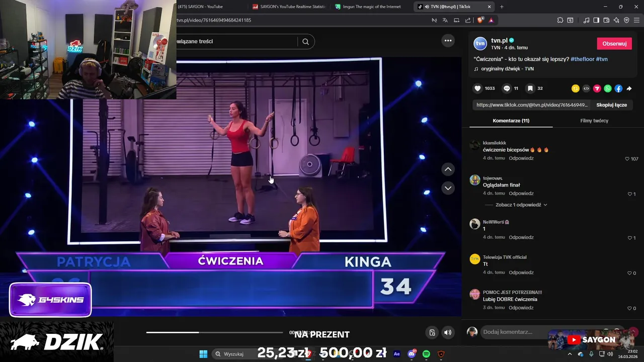The height and width of the screenshot is (362, 644).
Task: Toggle the auto-scroll button beside volume
Action: (432, 332)
